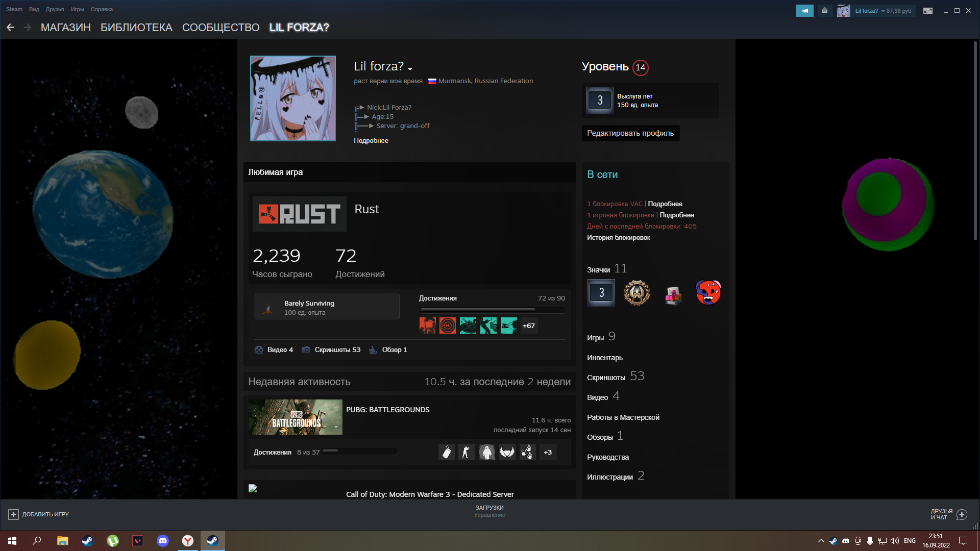View the first teal Rust achievement icon
This screenshot has width=980, height=551.
pos(468,325)
